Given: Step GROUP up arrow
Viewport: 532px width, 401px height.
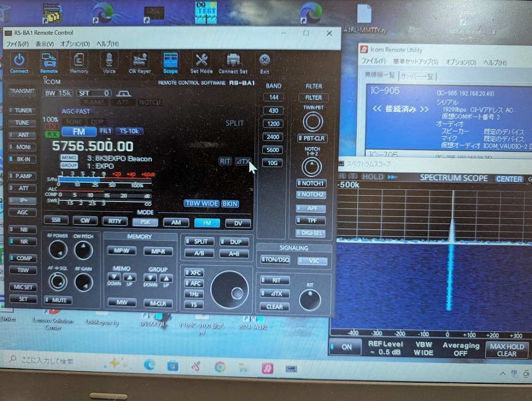Looking at the screenshot, I should [x=165, y=278].
